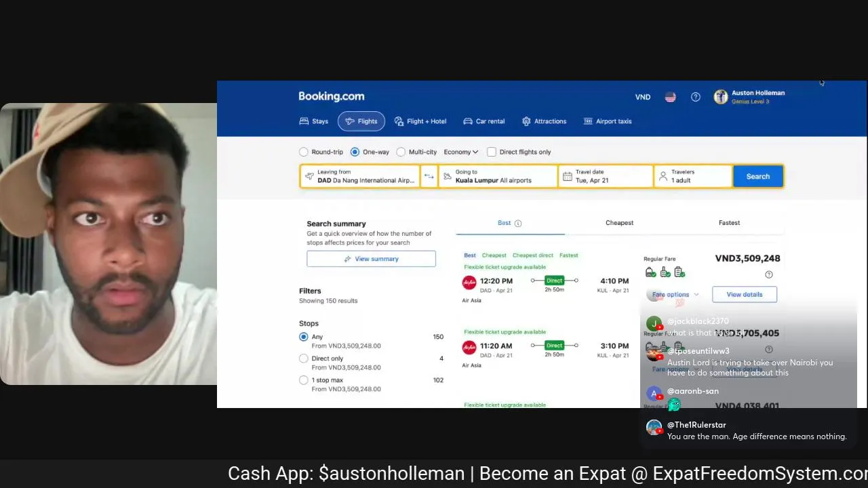The width and height of the screenshot is (868, 488).
Task: Click the Best tab info icon
Action: click(x=518, y=223)
